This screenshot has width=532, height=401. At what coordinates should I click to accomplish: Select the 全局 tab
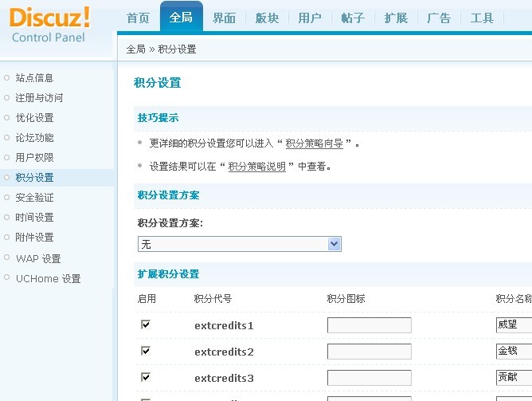(x=181, y=17)
